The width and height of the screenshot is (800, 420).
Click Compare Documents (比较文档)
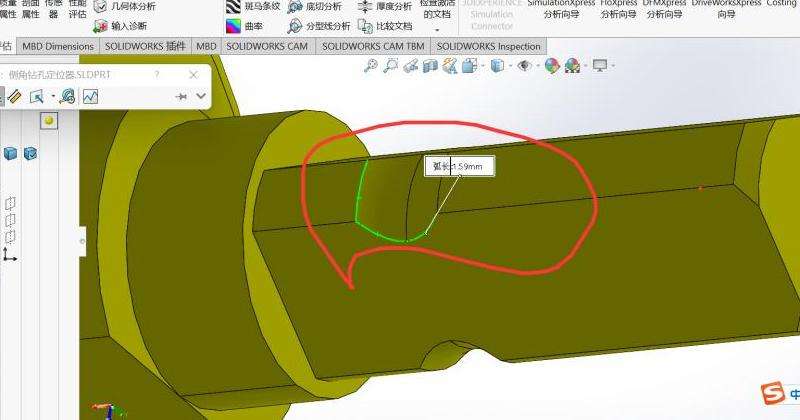(385, 26)
